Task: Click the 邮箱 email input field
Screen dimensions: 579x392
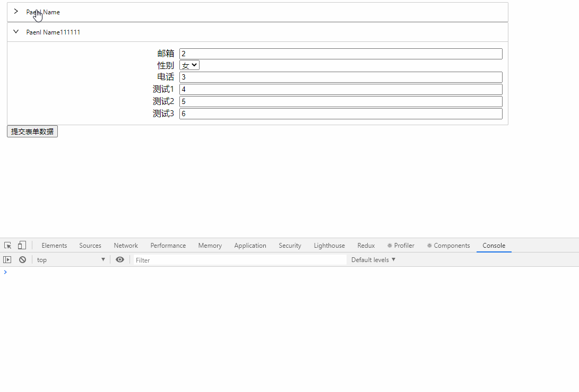Action: [340, 54]
